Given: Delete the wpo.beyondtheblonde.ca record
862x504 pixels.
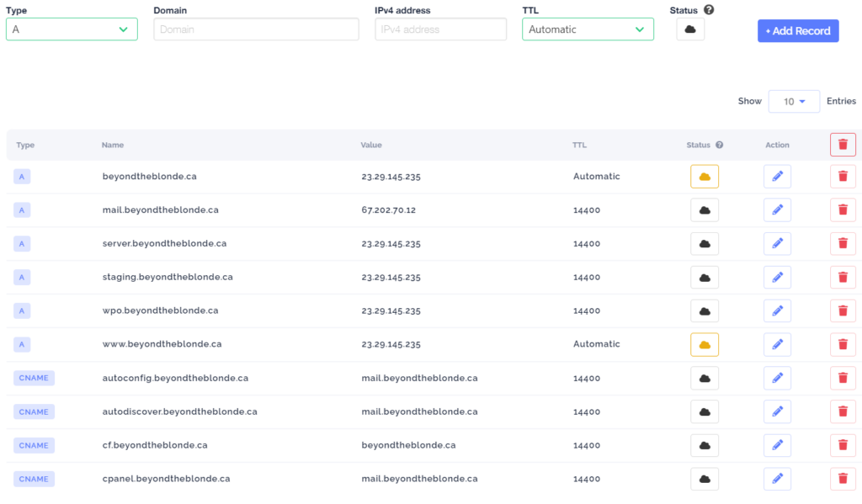Looking at the screenshot, I should point(843,311).
